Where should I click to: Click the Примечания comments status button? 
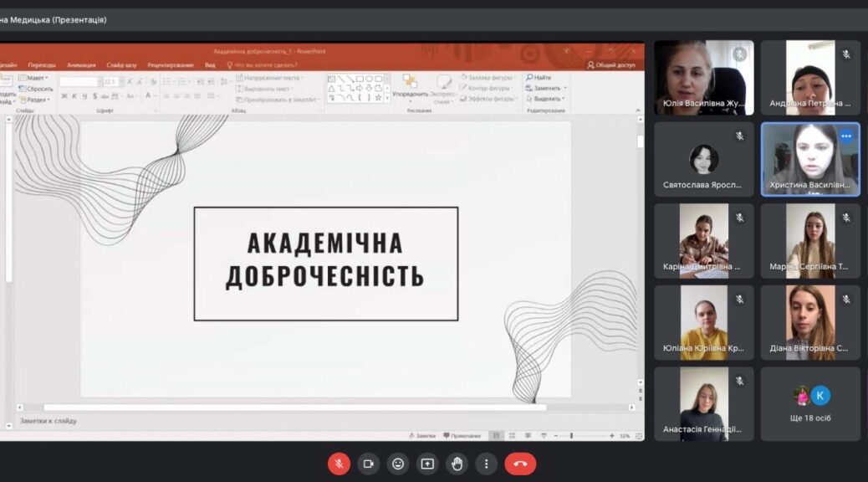point(462,436)
